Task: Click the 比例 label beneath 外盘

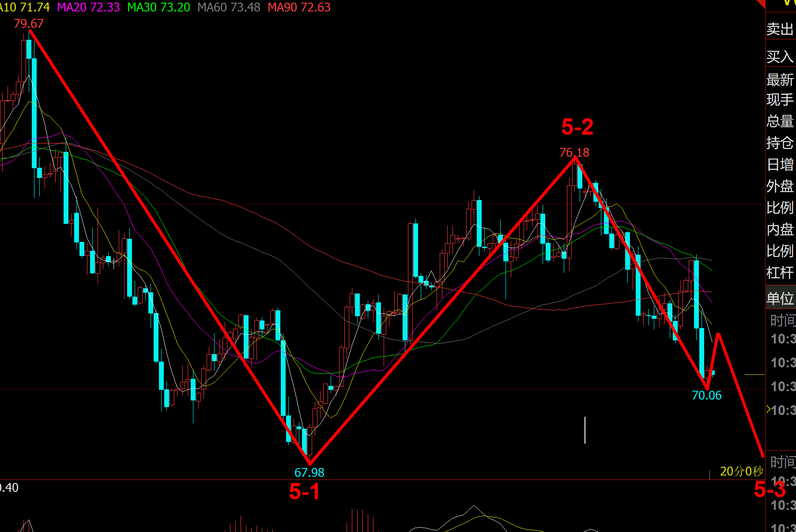Action: point(780,208)
